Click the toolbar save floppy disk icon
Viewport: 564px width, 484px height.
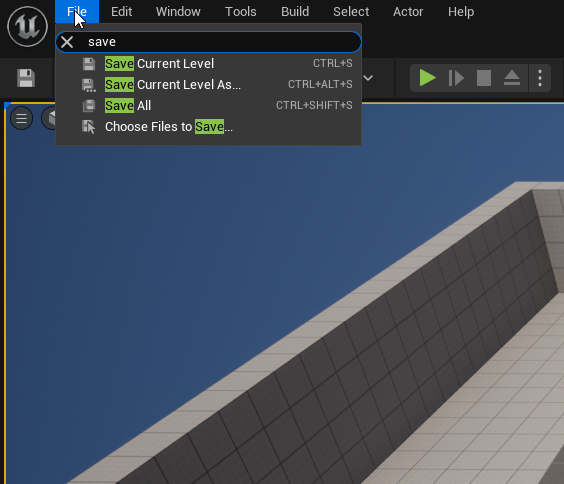(26, 78)
